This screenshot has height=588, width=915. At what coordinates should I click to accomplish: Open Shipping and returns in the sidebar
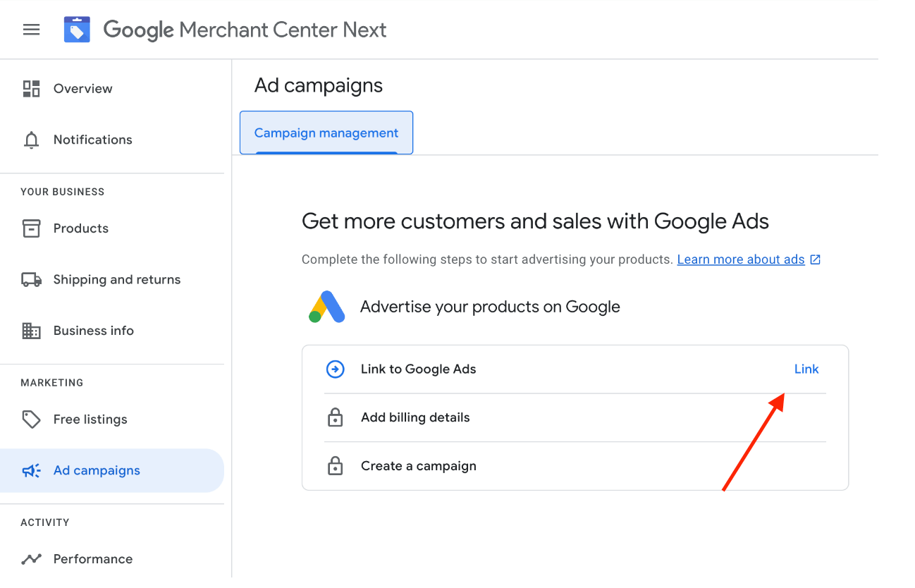[x=117, y=280]
